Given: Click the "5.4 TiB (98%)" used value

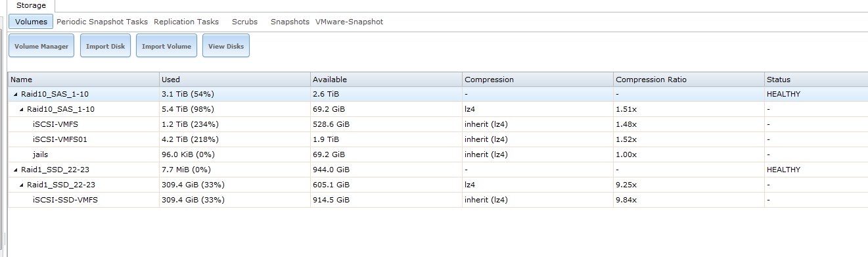Looking at the screenshot, I should pyautogui.click(x=187, y=110).
